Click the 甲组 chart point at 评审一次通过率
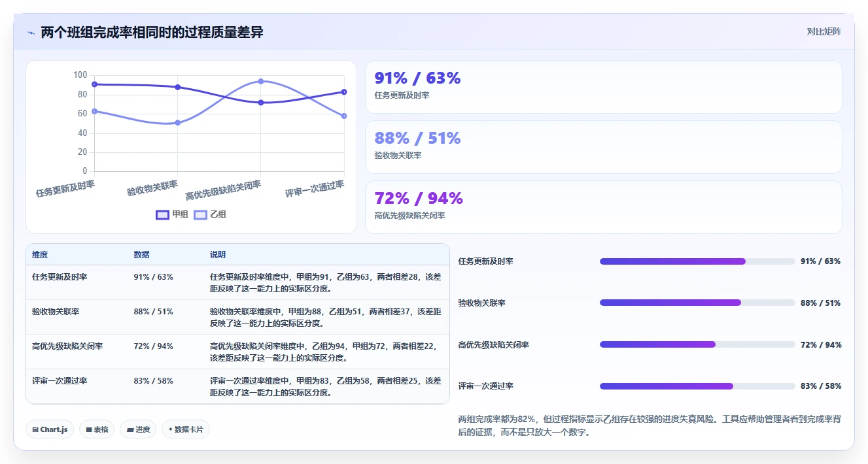 [x=344, y=92]
